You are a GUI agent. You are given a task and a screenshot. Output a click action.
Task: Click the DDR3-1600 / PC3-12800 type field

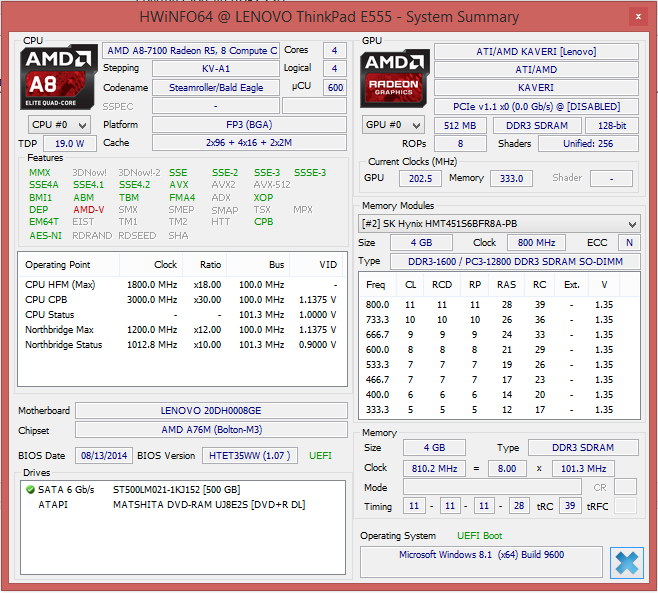click(x=515, y=261)
